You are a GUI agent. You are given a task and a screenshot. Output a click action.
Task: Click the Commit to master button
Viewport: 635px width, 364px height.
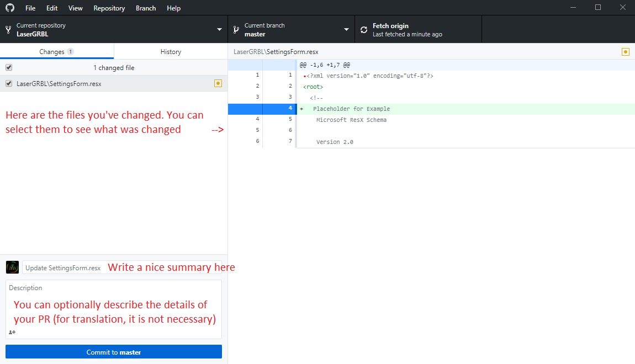pyautogui.click(x=114, y=352)
